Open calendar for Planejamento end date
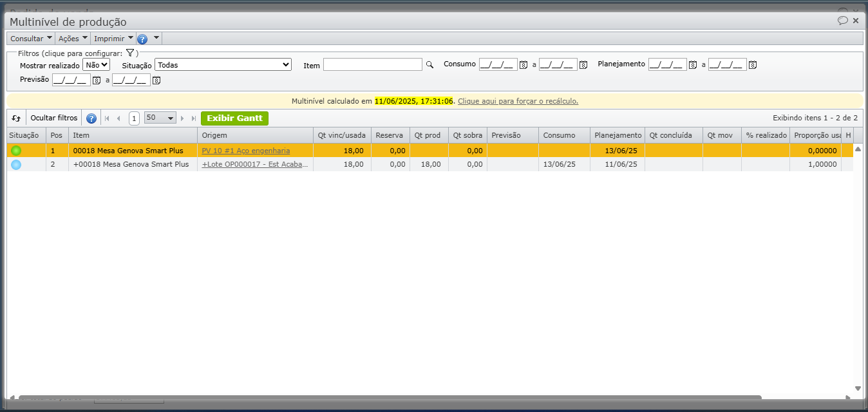 coord(753,65)
